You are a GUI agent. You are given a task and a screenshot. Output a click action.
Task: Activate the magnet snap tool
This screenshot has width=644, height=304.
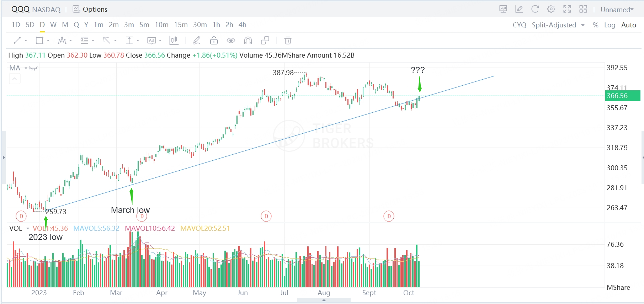coord(248,41)
